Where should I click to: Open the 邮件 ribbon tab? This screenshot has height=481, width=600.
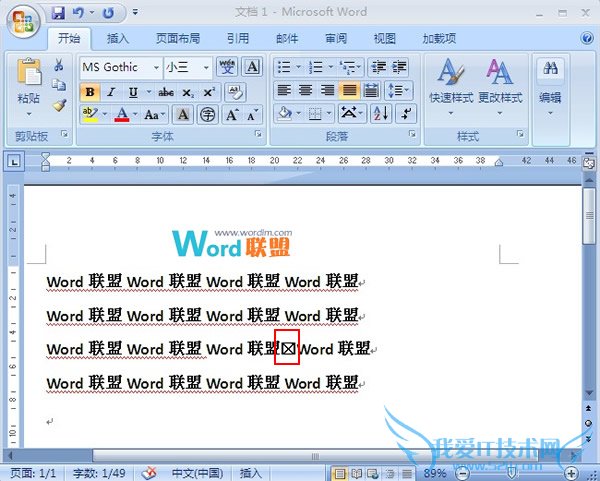click(287, 38)
